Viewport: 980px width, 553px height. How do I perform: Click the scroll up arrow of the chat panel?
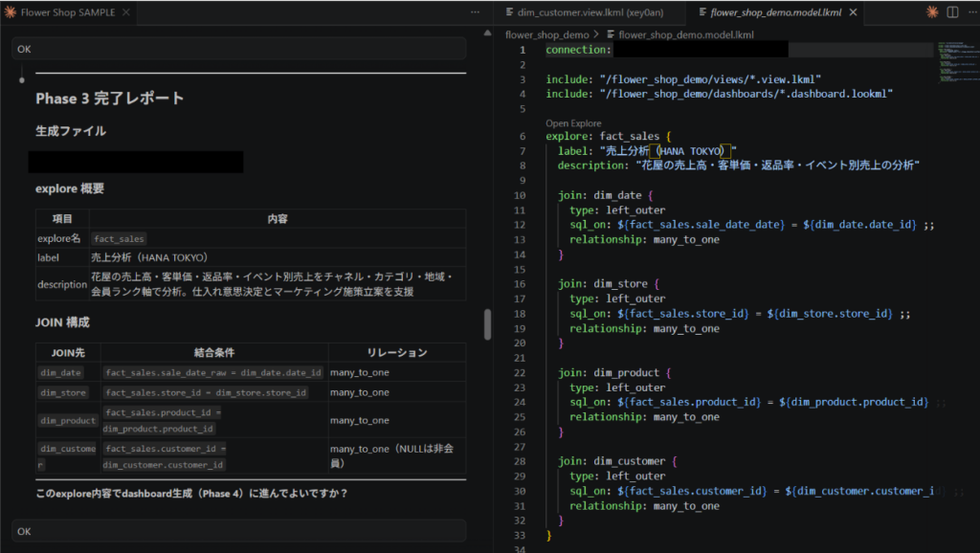tap(487, 33)
